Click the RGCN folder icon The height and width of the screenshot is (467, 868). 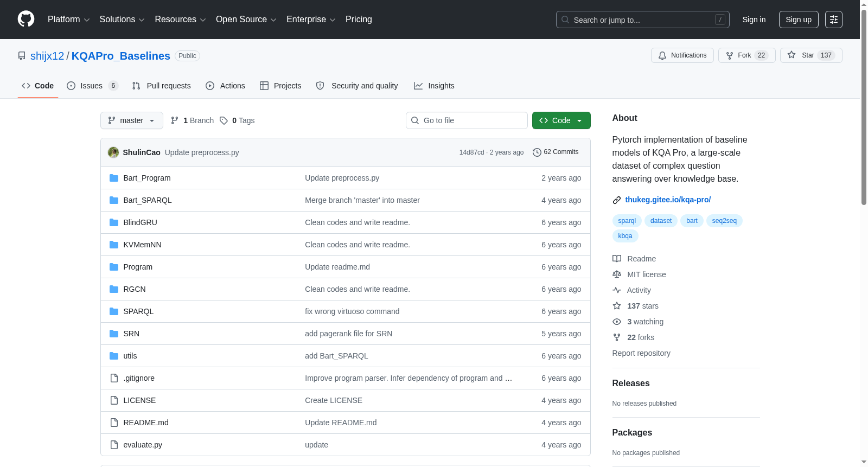point(114,289)
